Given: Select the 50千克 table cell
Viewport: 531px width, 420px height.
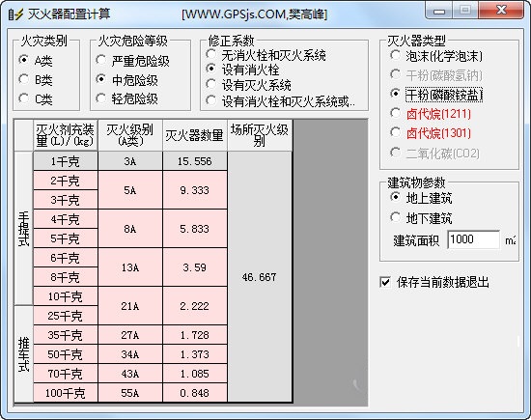Looking at the screenshot, I should point(66,354).
